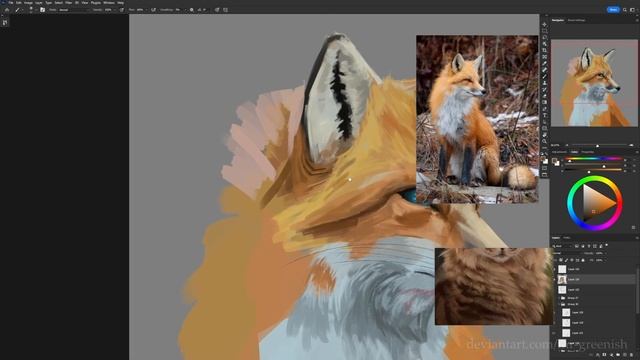
Task: Add a layer mask from Layers panel footer
Action: pyautogui.click(x=604, y=355)
